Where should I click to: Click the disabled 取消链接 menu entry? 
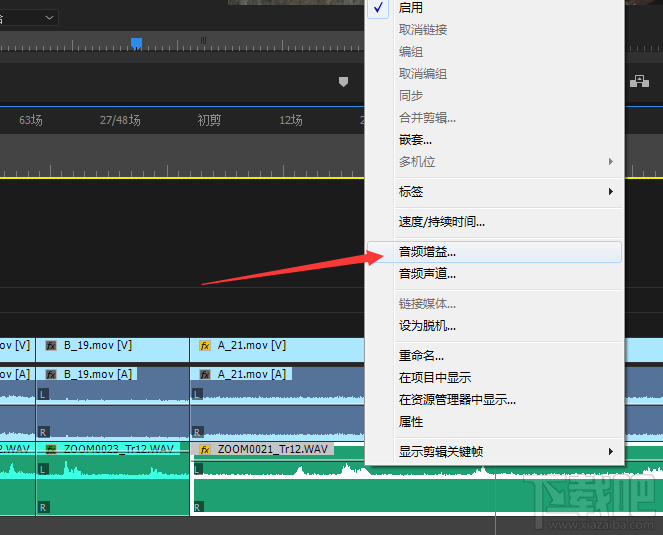[495, 30]
